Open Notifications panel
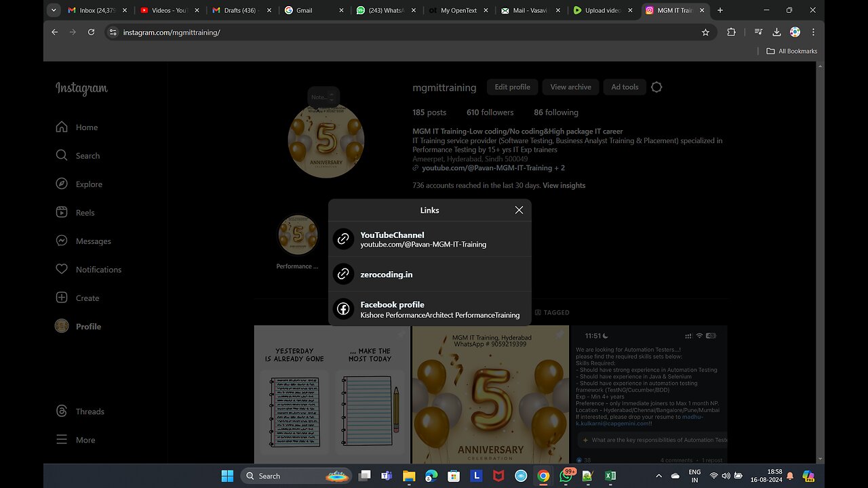Viewport: 868px width, 488px height. pos(89,270)
